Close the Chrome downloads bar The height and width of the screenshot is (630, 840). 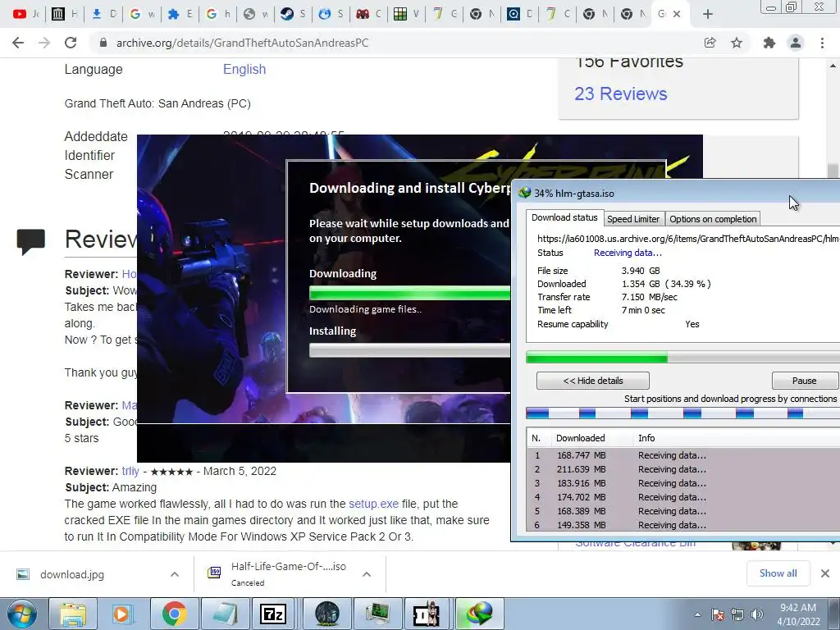click(825, 573)
